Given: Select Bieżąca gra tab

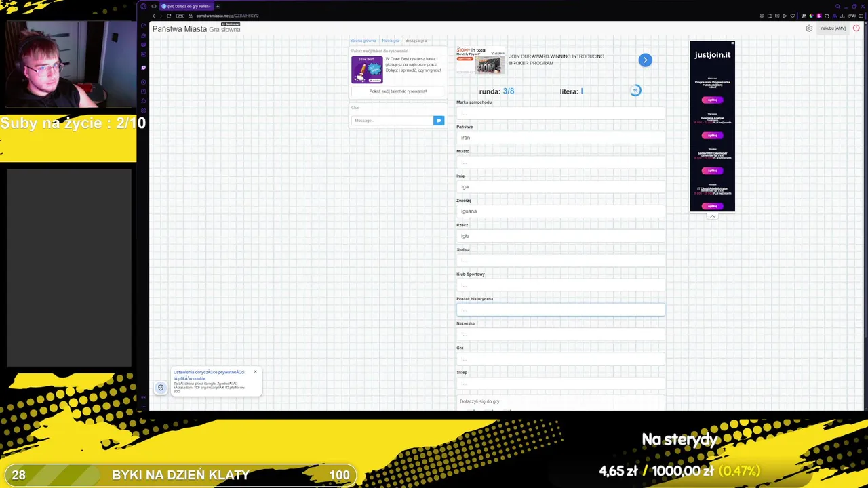Looking at the screenshot, I should (x=416, y=41).
